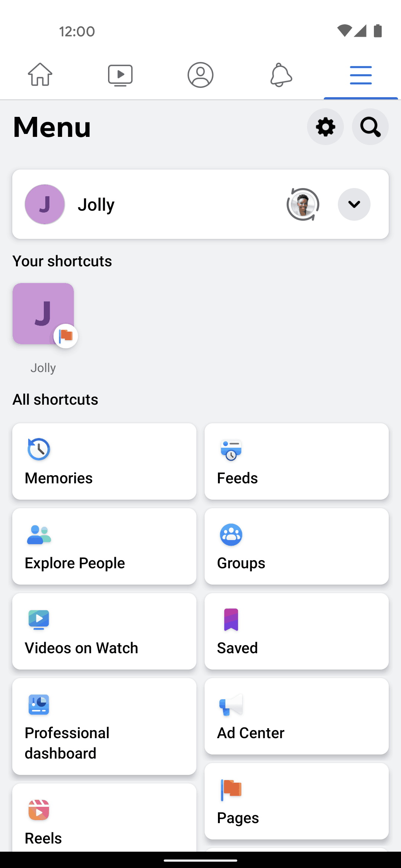
Task: Open the Saved bookmark shortcut
Action: coord(297,631)
